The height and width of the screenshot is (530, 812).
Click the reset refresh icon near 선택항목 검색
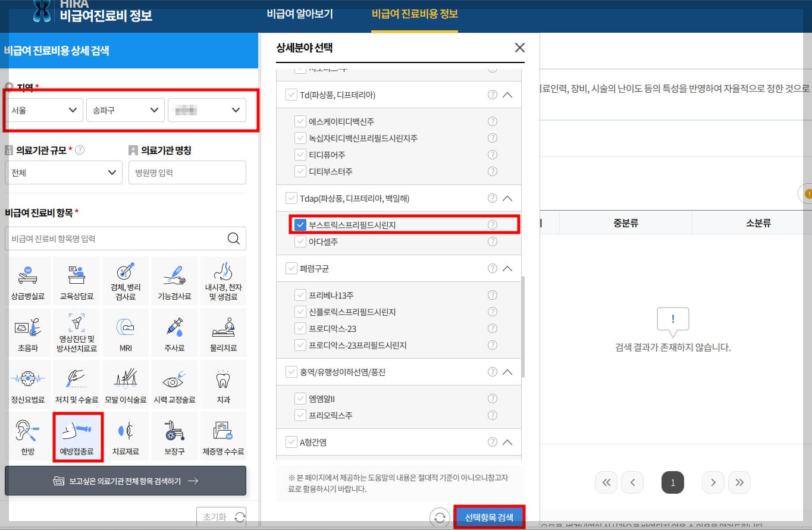pyautogui.click(x=440, y=518)
